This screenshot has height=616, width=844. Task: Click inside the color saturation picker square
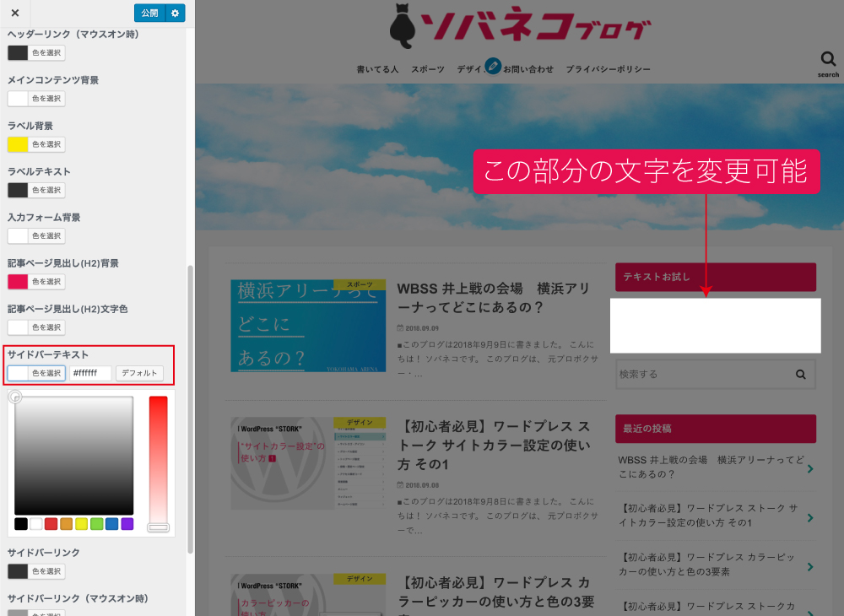[x=73, y=456]
